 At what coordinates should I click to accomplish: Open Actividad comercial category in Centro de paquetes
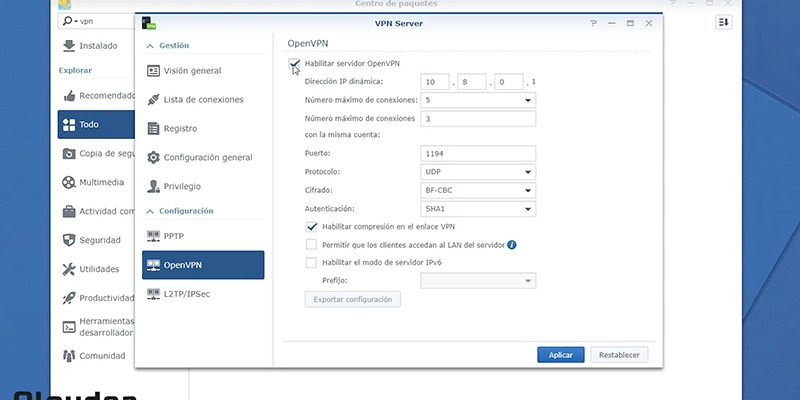pyautogui.click(x=96, y=211)
